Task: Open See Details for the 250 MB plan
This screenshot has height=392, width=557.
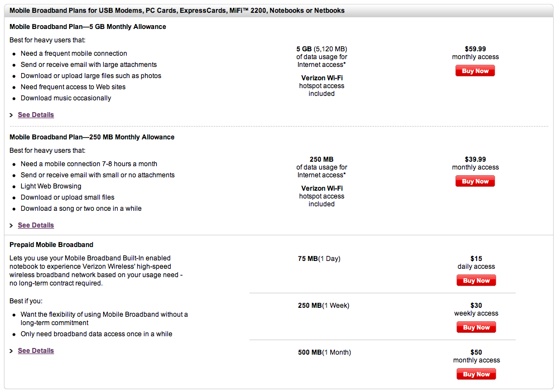Action: [x=36, y=225]
